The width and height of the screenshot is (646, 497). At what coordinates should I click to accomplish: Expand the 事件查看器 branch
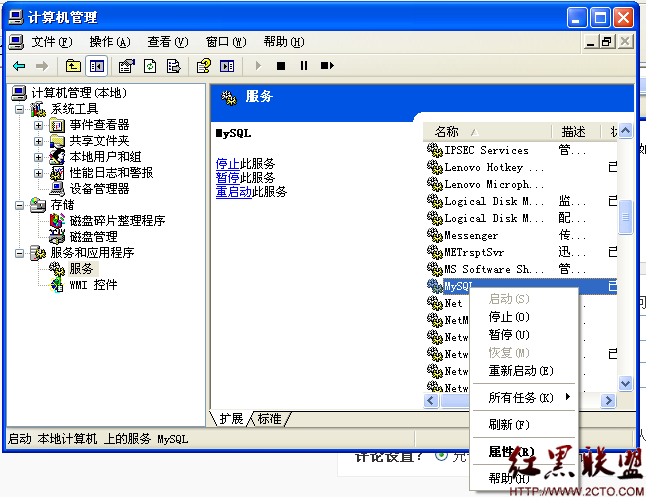coord(38,125)
